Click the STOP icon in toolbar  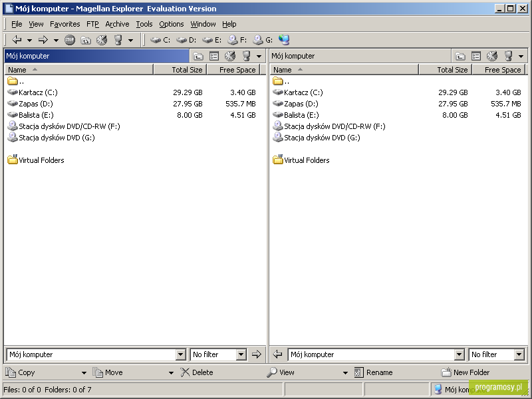[x=70, y=40]
